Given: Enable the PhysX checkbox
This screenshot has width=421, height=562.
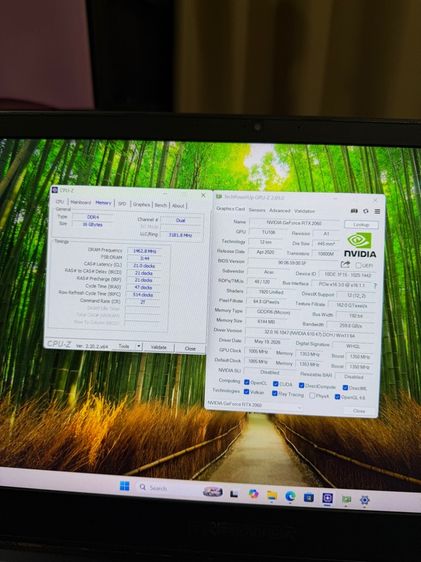Looking at the screenshot, I should [312, 395].
